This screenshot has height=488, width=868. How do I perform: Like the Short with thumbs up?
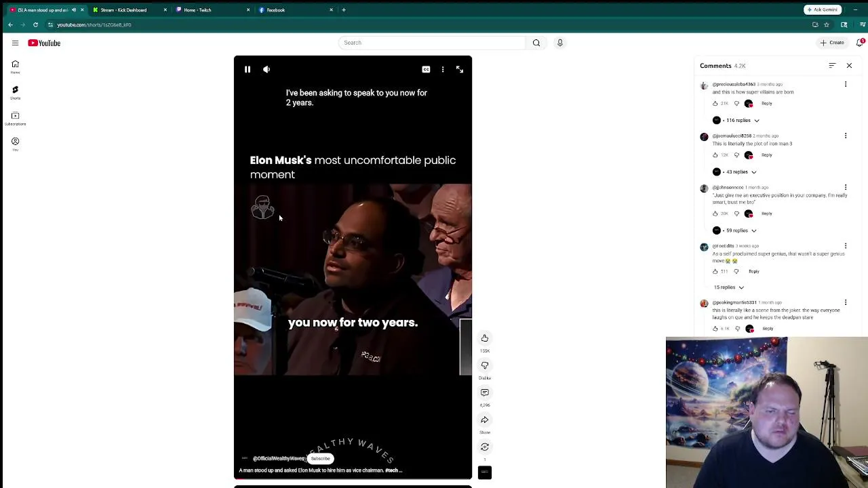pos(485,338)
